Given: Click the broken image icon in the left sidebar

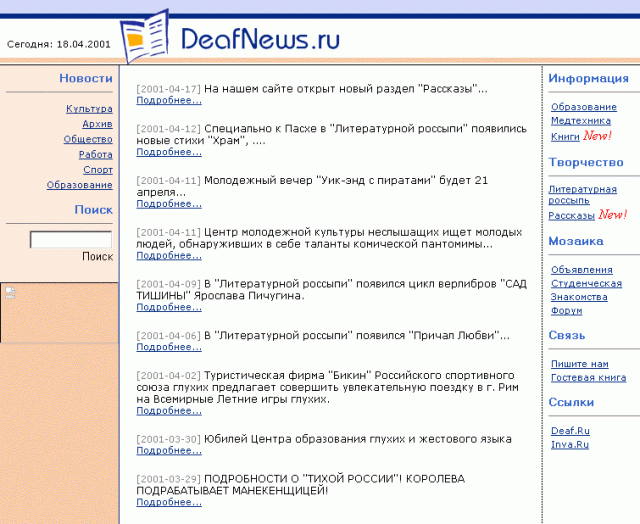Looking at the screenshot, I should (10, 293).
